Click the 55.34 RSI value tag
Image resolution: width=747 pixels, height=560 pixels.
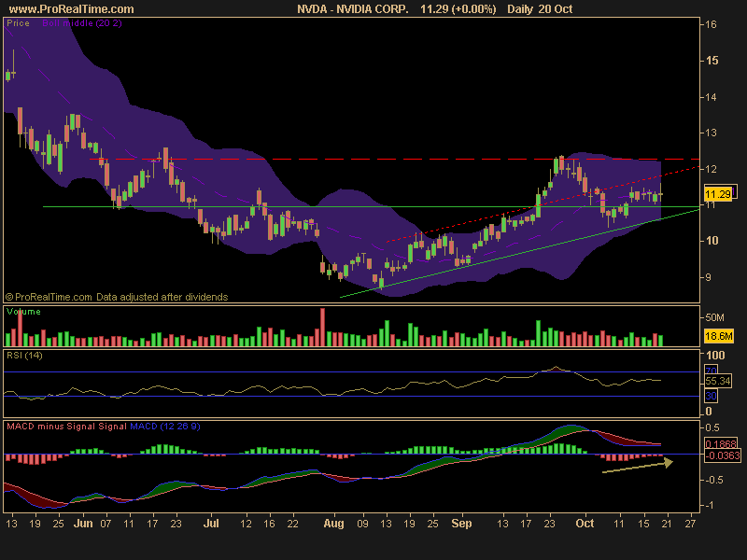tap(717, 381)
